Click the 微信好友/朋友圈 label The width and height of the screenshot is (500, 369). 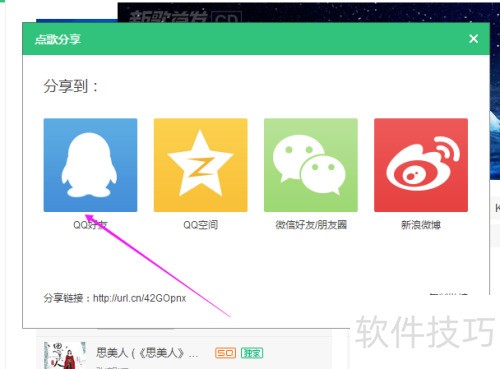(x=311, y=225)
